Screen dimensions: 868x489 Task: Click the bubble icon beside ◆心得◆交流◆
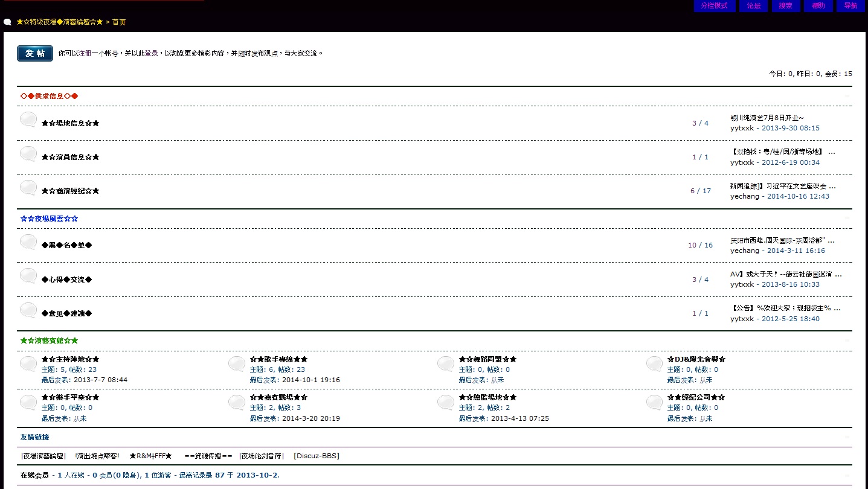[x=28, y=276]
